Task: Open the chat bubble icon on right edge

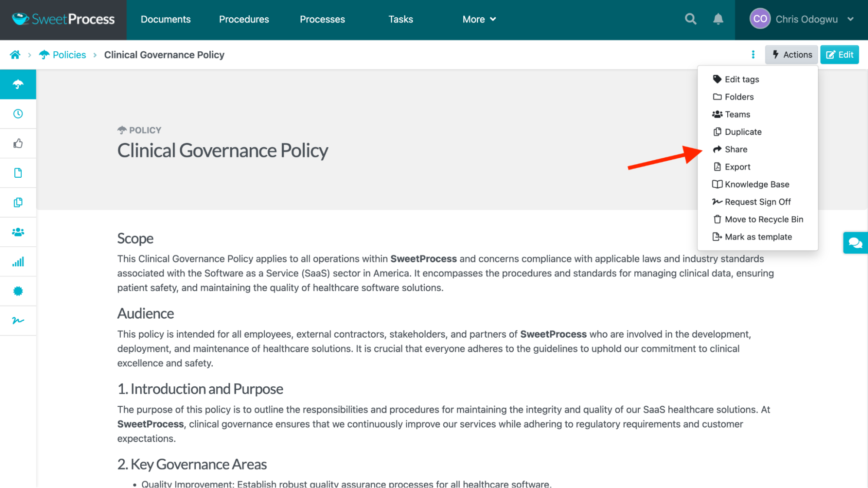Action: [855, 242]
